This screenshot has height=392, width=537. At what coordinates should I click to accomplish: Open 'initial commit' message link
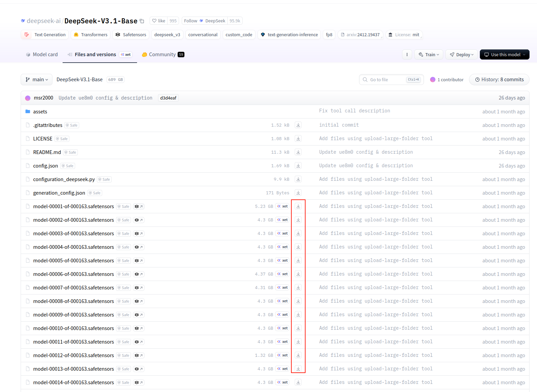coord(339,125)
